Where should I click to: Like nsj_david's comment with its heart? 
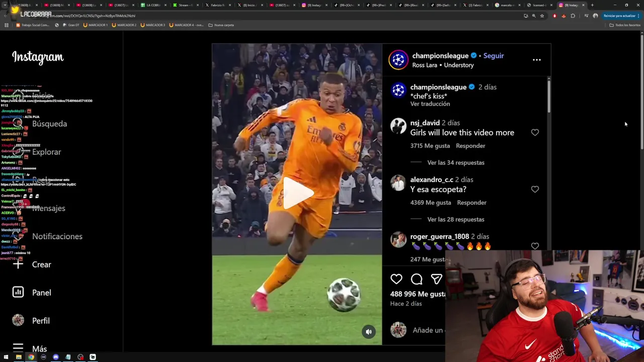pyautogui.click(x=535, y=133)
